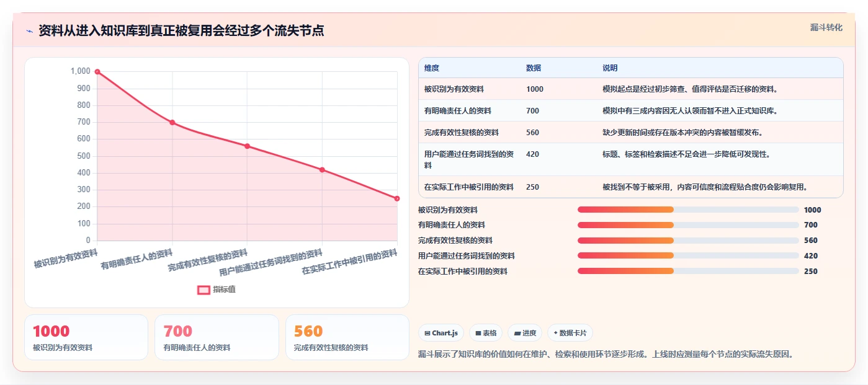868x385 pixels.
Task: Click table cell 完成有效性复核的资料
Action: click(462, 133)
